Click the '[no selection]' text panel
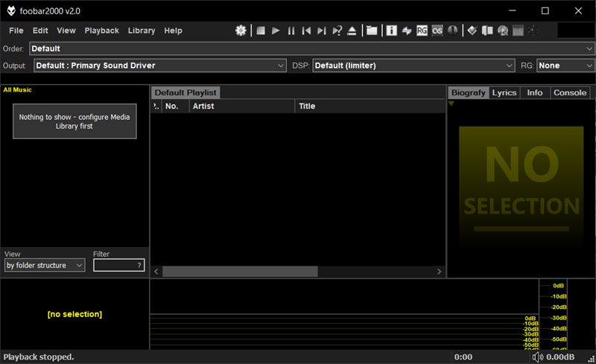Viewport: 596px width, 364px height. pyautogui.click(x=74, y=314)
